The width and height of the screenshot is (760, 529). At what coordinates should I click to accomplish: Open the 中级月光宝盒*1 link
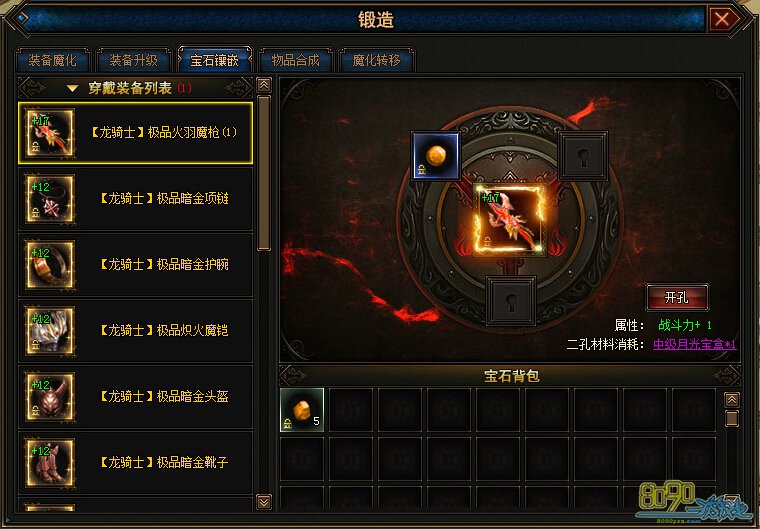[x=695, y=344]
